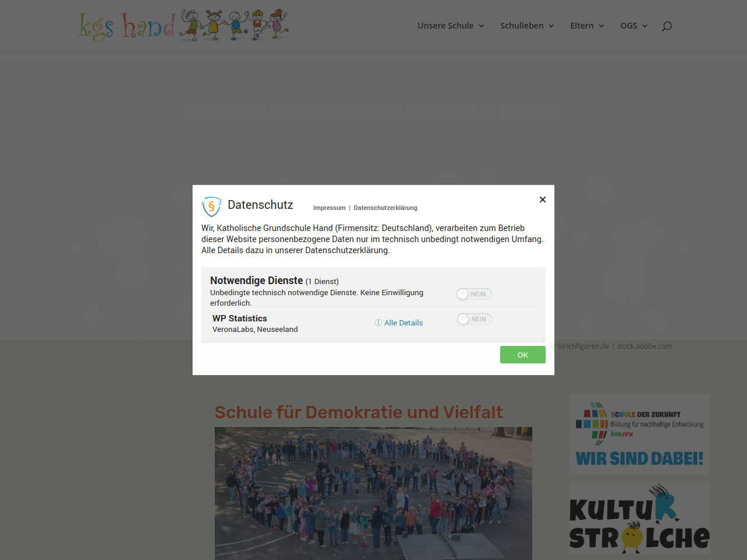This screenshot has height=560, width=747.
Task: Click the Datenschutz shield paragraph icon
Action: (x=211, y=206)
